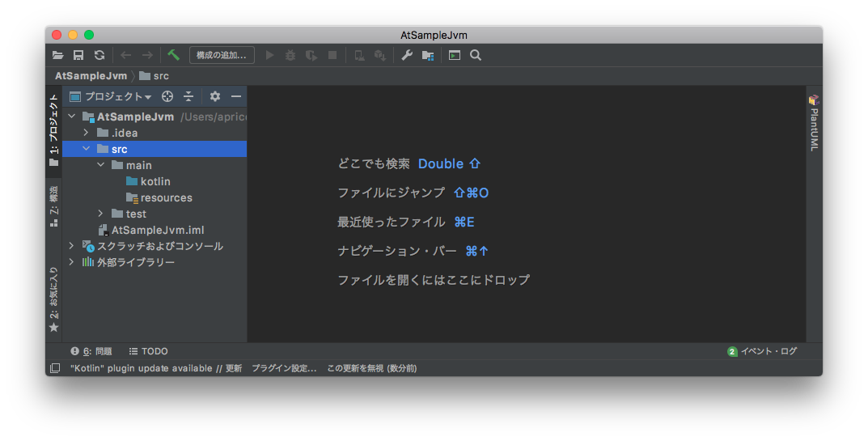Image resolution: width=868 pixels, height=441 pixels.
Task: Click the 構成の追加... button
Action: pyautogui.click(x=222, y=55)
